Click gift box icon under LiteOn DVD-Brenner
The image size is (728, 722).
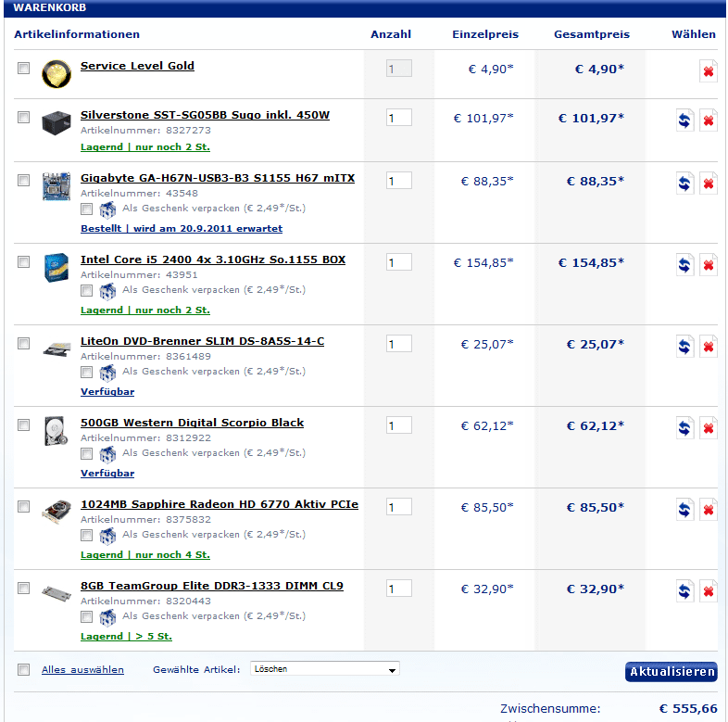coord(107,374)
